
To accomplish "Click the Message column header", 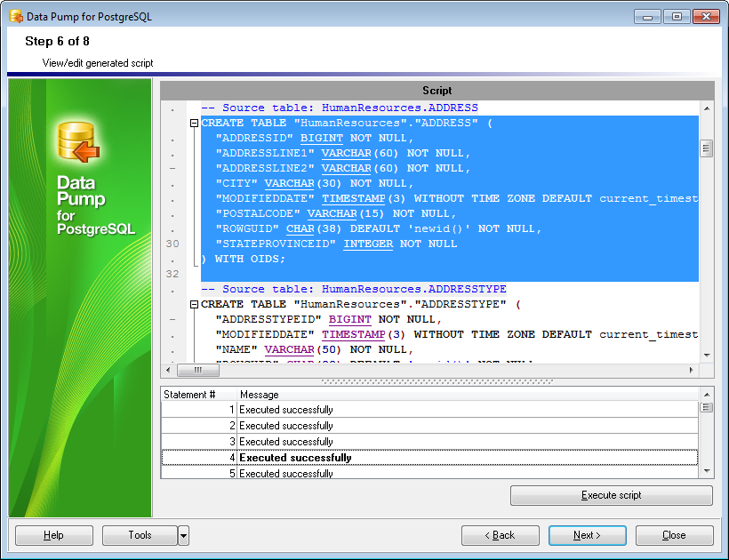I will coord(468,395).
